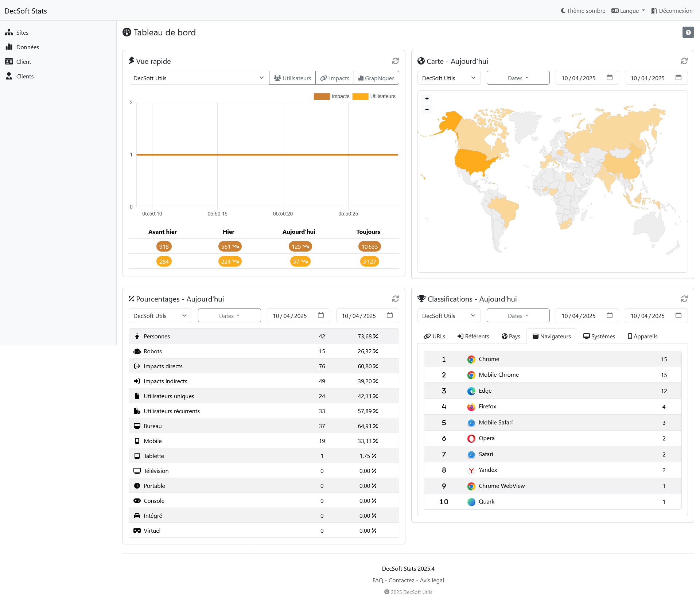
Task: Open the FAQ link in the footer
Action: point(378,580)
